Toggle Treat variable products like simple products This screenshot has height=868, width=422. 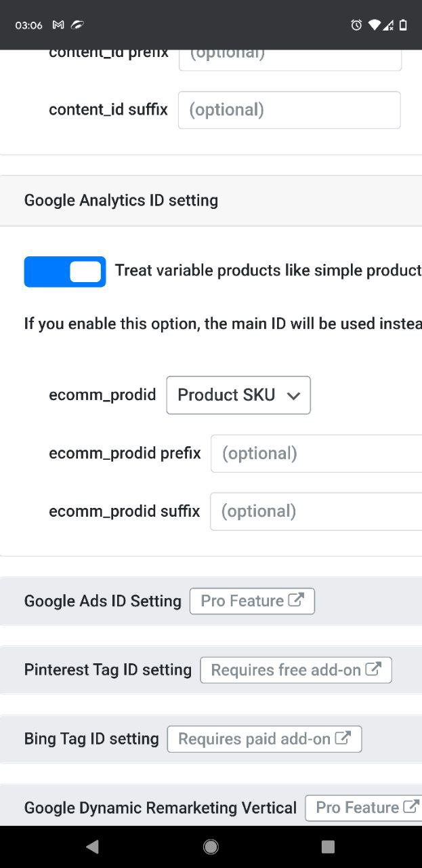tap(65, 271)
